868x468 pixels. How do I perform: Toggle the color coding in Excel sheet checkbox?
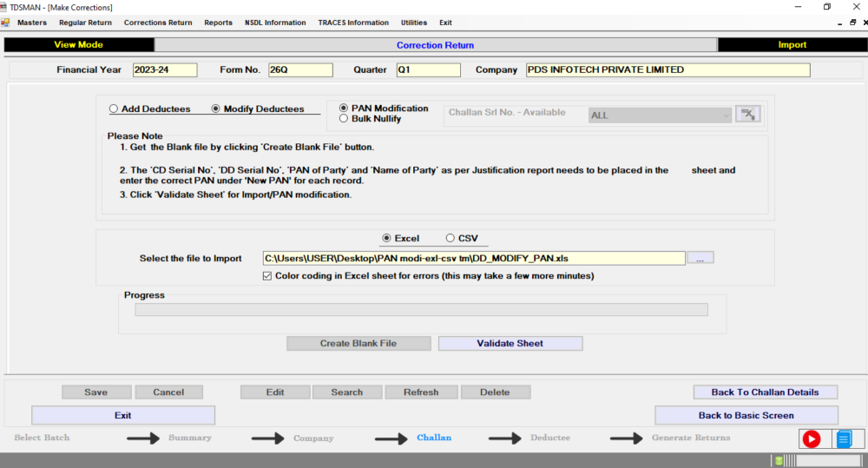pyautogui.click(x=267, y=276)
